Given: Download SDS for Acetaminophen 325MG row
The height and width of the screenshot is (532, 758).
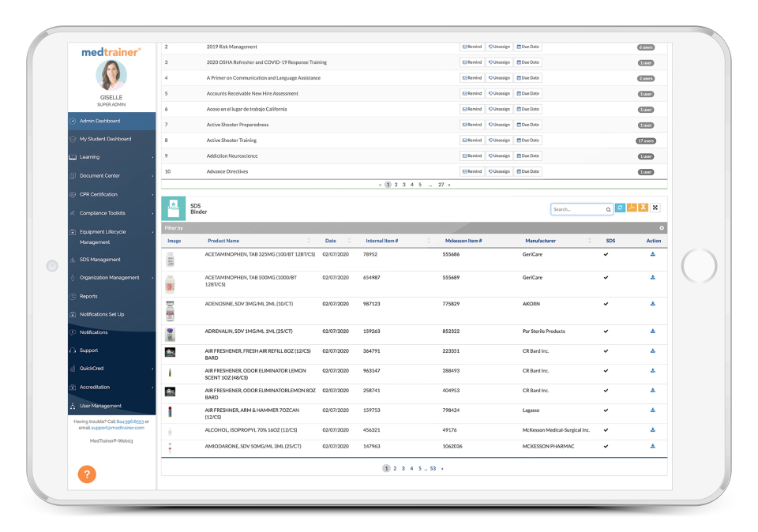Looking at the screenshot, I should point(653,254).
